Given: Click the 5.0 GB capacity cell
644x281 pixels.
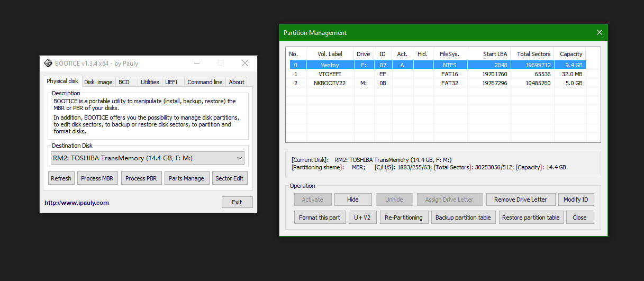Looking at the screenshot, I should coord(570,83).
